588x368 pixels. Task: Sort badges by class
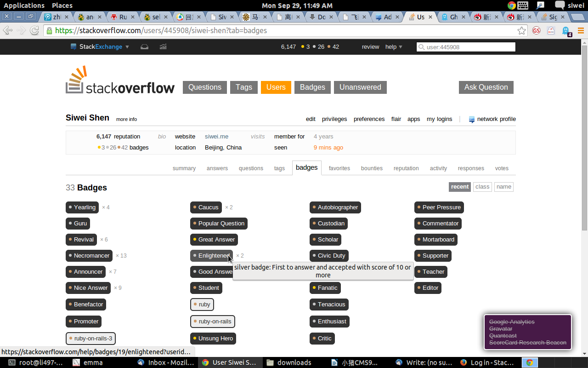tap(482, 187)
